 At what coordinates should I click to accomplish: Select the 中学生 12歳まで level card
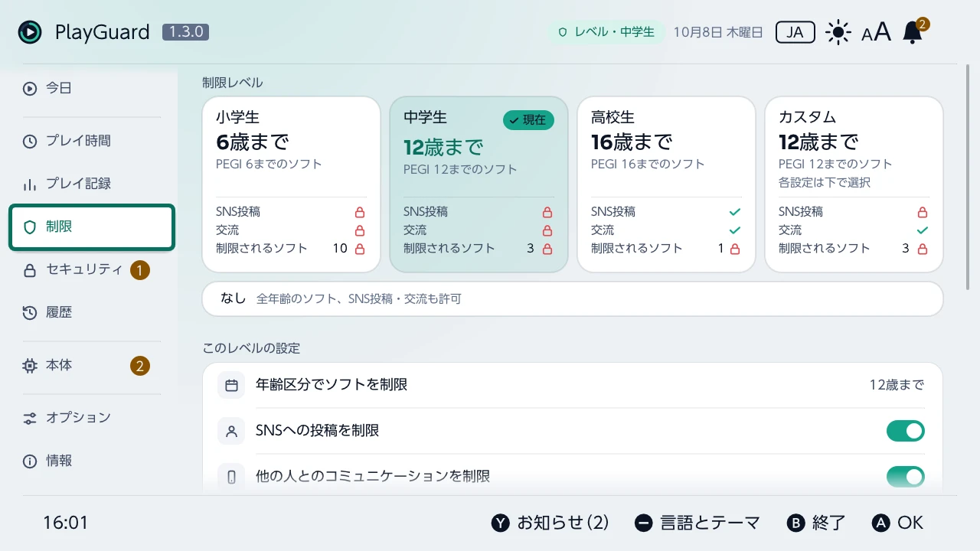pyautogui.click(x=479, y=184)
